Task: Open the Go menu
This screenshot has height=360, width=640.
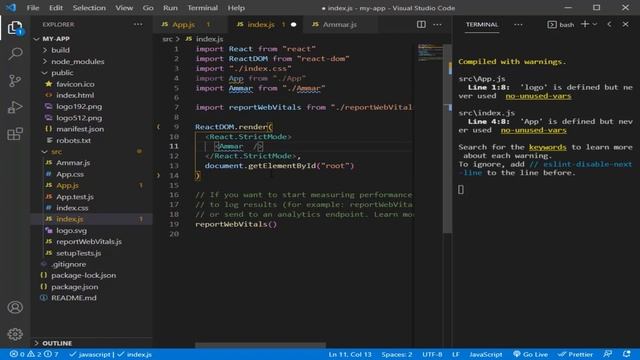Action: pos(148,8)
